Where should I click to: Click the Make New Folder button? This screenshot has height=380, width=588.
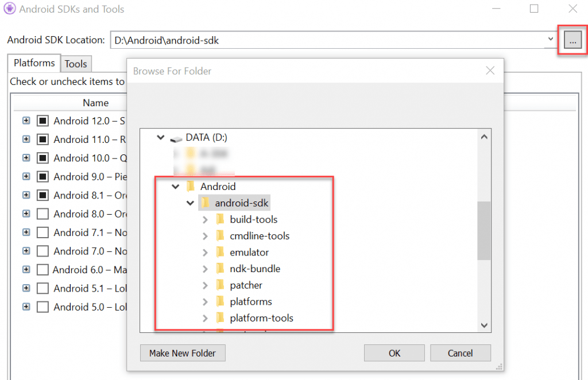click(x=183, y=353)
